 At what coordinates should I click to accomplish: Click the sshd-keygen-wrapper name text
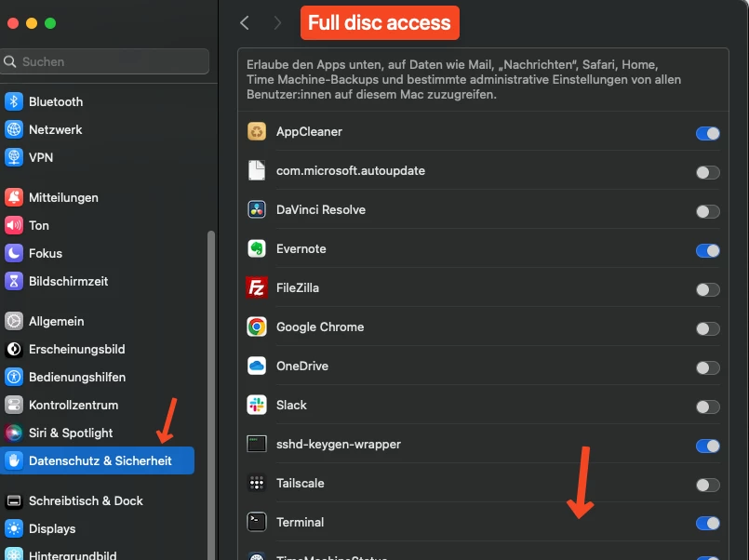[338, 445]
